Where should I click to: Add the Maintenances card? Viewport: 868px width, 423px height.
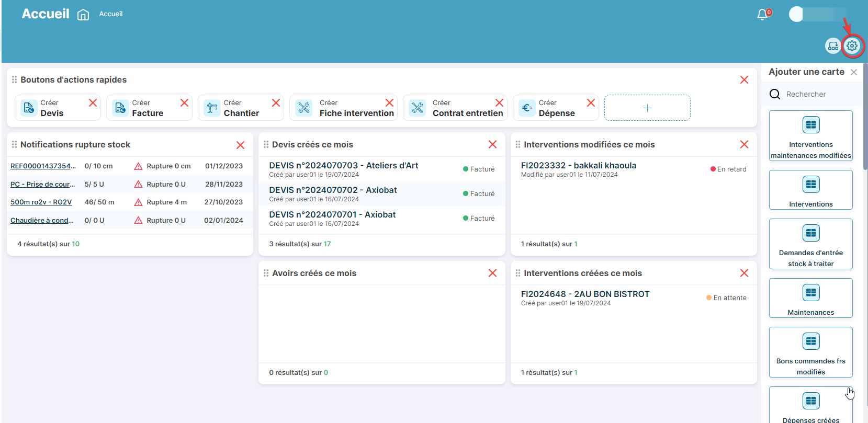coord(810,298)
